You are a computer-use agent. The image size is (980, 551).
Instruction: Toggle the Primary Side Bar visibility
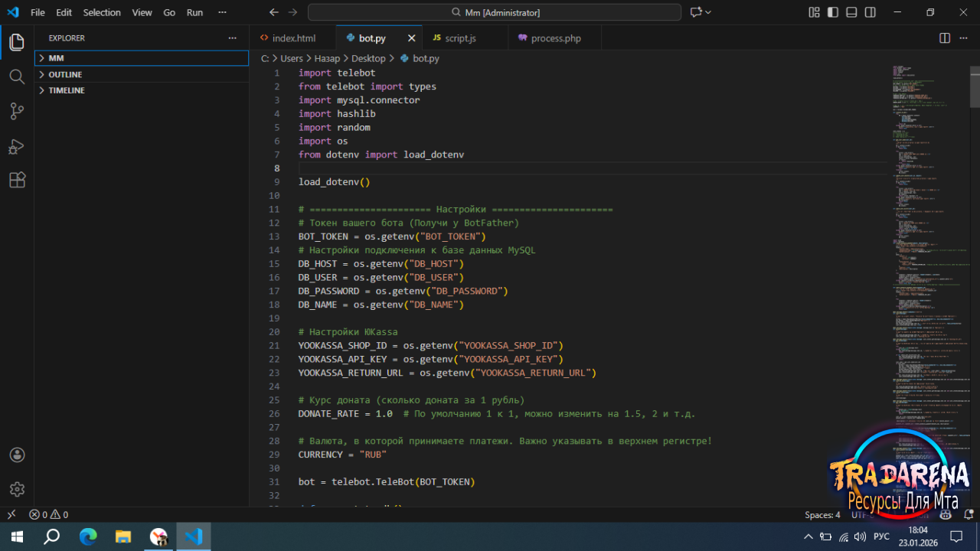coord(832,12)
